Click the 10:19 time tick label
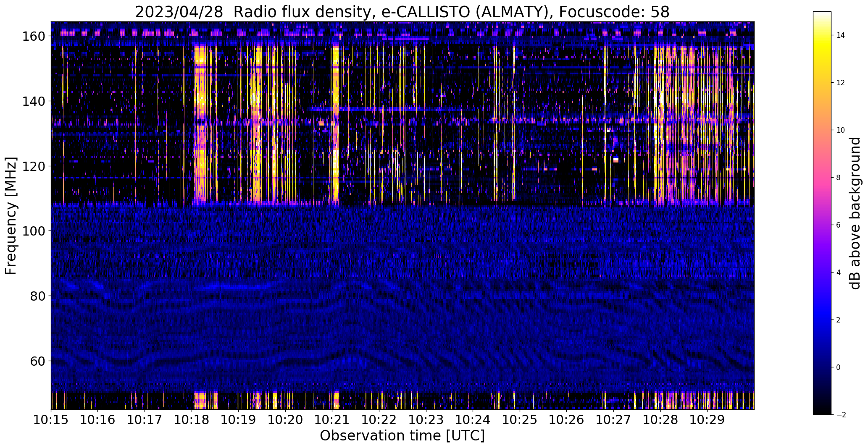 point(239,419)
